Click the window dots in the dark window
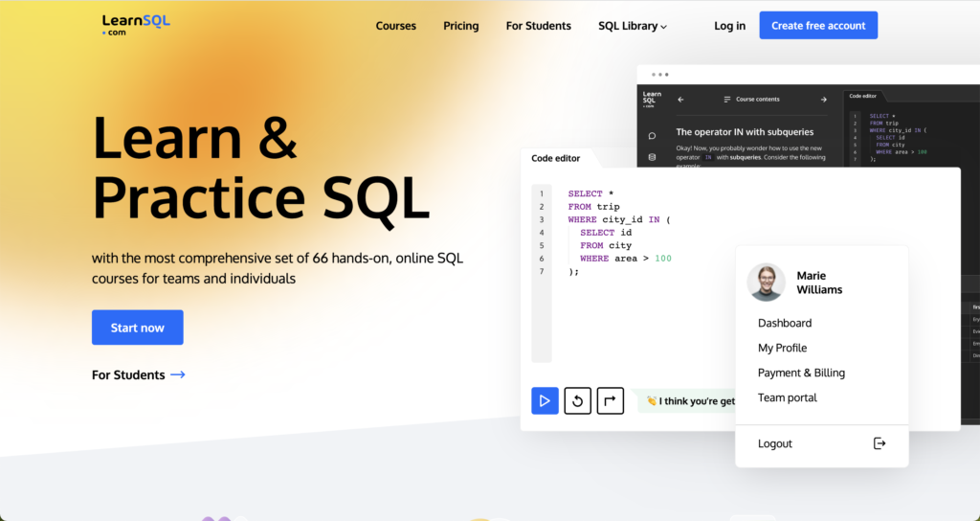 (x=660, y=75)
